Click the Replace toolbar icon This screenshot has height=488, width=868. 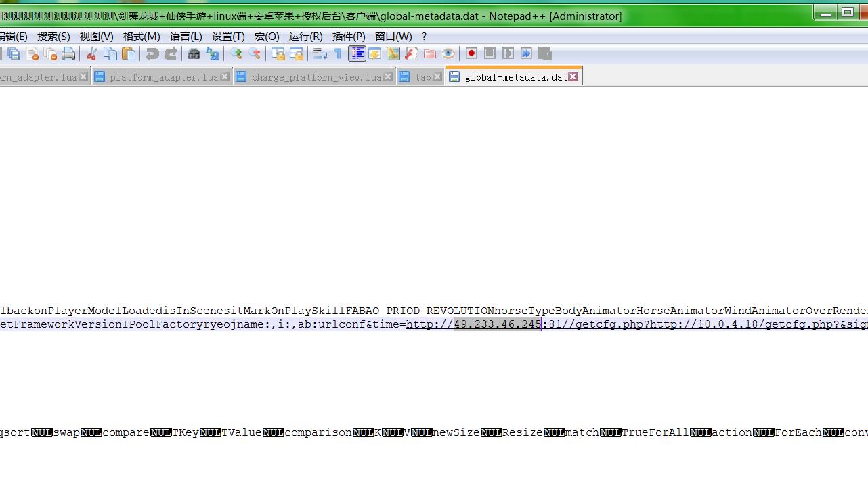[x=213, y=54]
